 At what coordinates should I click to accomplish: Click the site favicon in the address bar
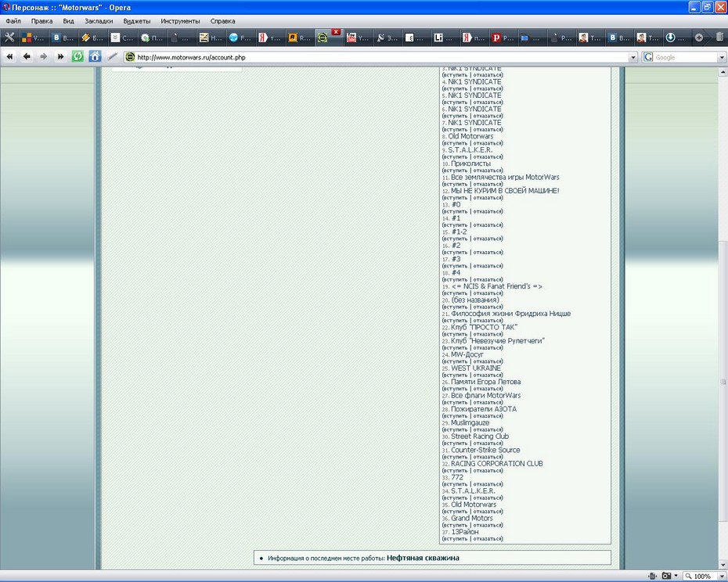131,57
